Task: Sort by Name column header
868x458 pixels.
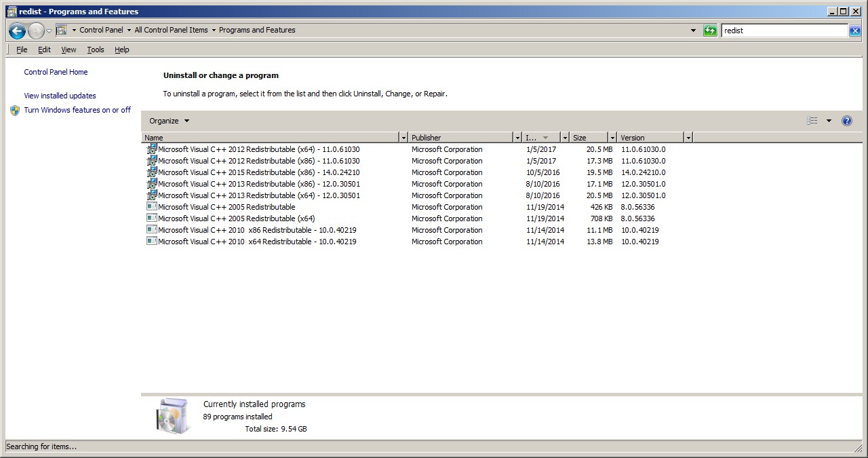Action: 271,137
